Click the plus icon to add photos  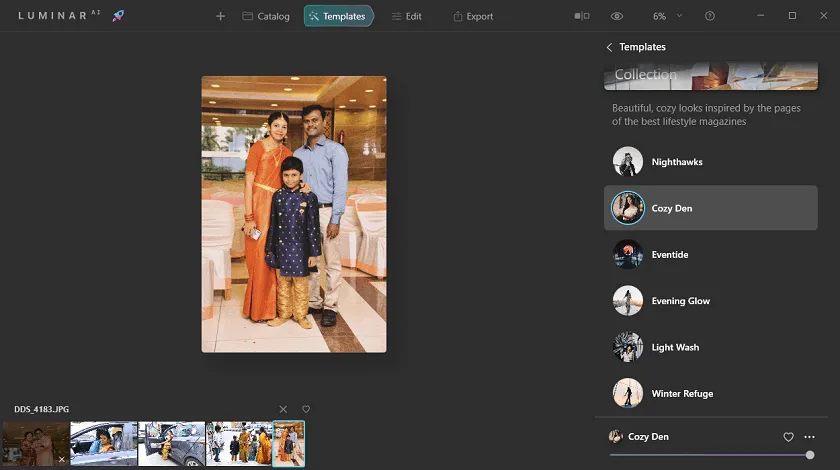pos(220,16)
